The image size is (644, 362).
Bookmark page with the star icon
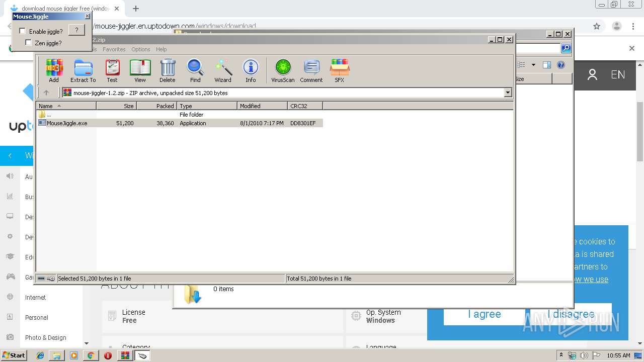coord(597,26)
